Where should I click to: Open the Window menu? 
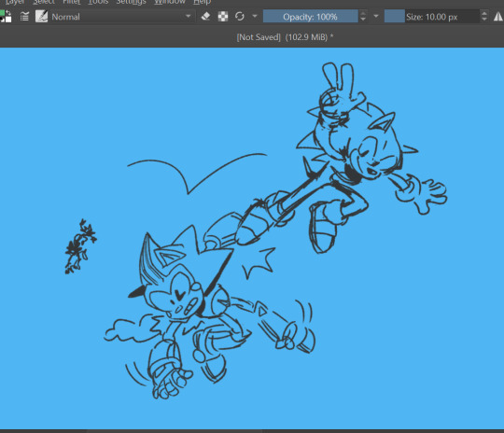point(170,2)
